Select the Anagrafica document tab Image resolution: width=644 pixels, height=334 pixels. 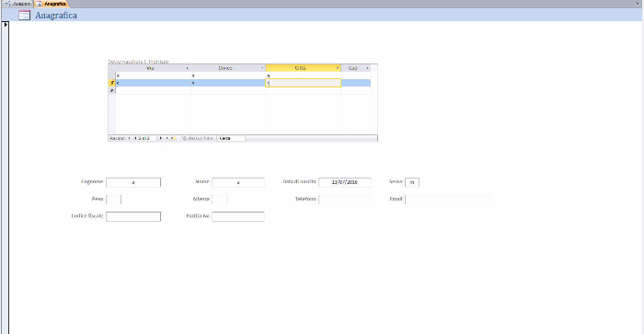pos(52,4)
